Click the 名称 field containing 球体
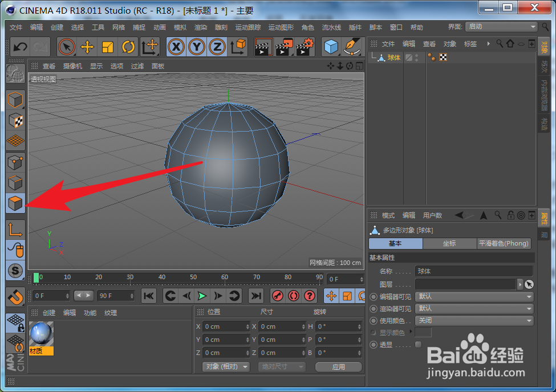Image resolution: width=556 pixels, height=392 pixels. 474,271
